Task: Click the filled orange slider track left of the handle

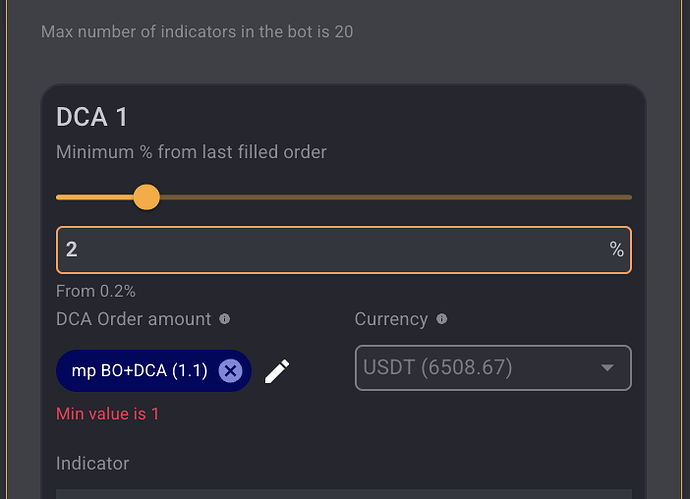Action: (95, 197)
